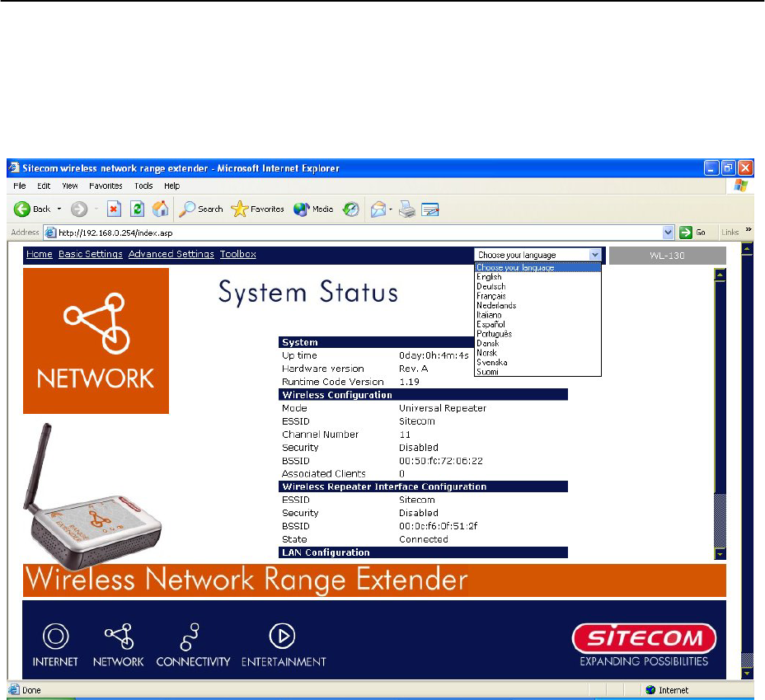The width and height of the screenshot is (765, 700).
Task: Click the ENTERTAINMENT play icon
Action: tap(282, 636)
